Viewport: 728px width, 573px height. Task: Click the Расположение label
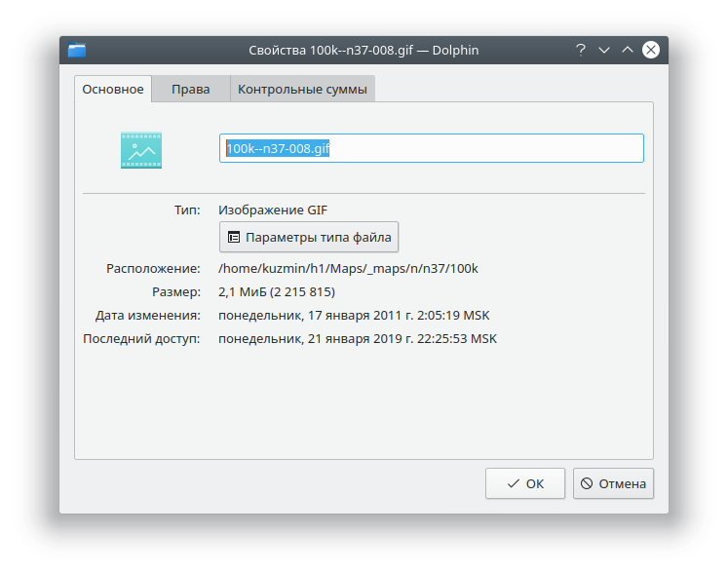[153, 268]
